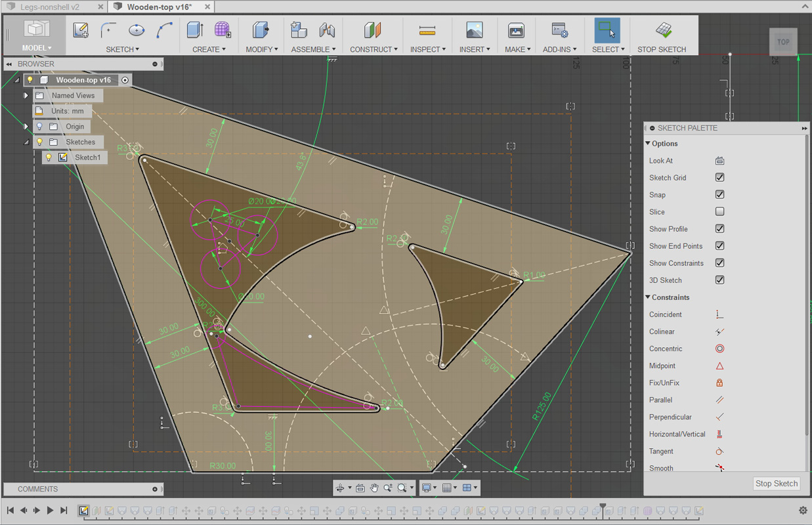Uncheck the Sketch Grid checkbox
This screenshot has height=525, width=812.
click(x=719, y=178)
